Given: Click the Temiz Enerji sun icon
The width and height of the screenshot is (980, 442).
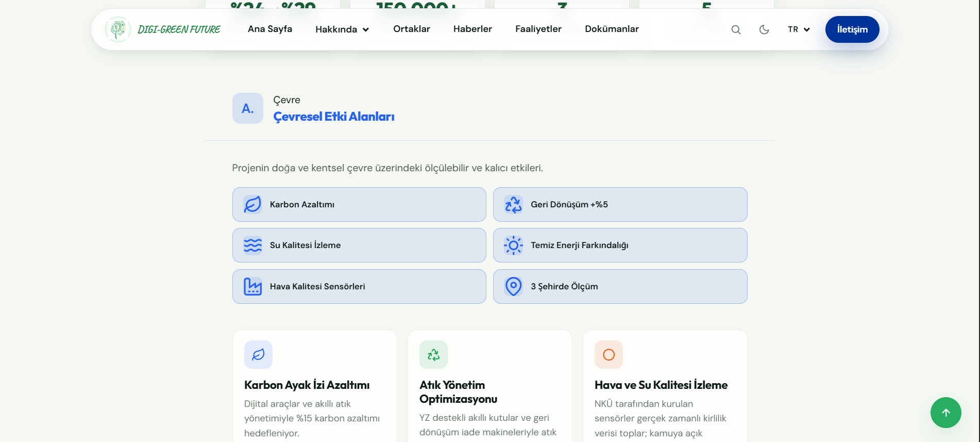Looking at the screenshot, I should (x=514, y=245).
